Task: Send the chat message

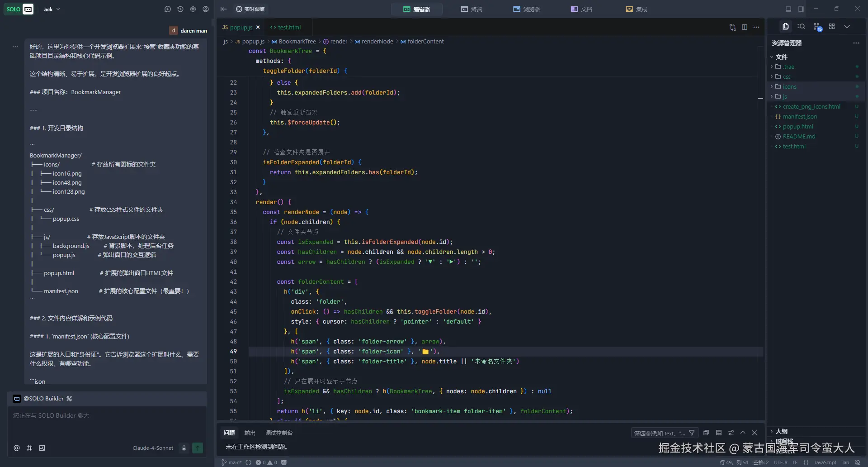Action: click(198, 448)
